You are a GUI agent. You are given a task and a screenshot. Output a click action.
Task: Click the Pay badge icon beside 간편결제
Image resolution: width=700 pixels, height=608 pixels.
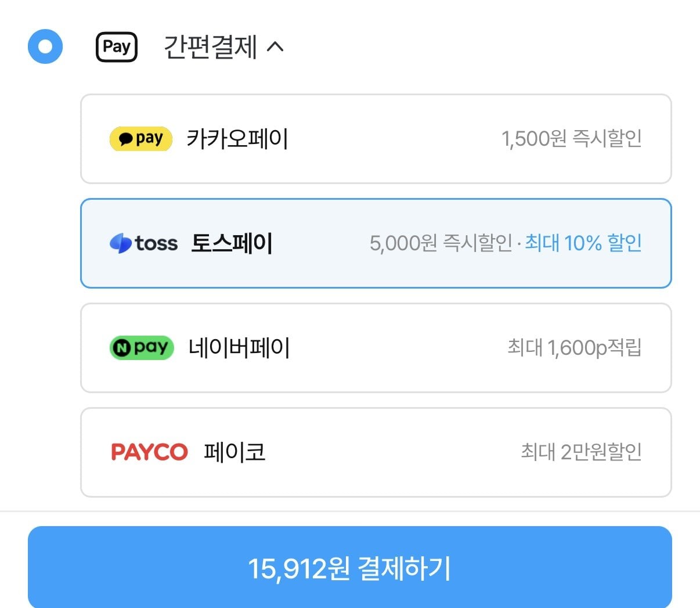point(117,47)
